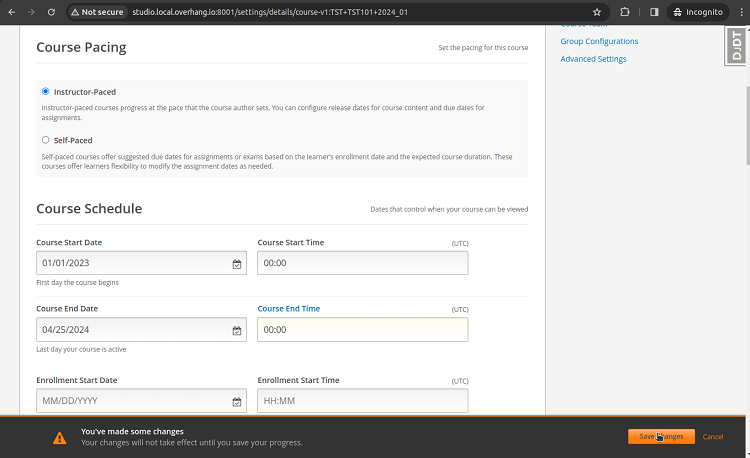Open Group Configurations settings page
The image size is (750, 458).
point(599,41)
